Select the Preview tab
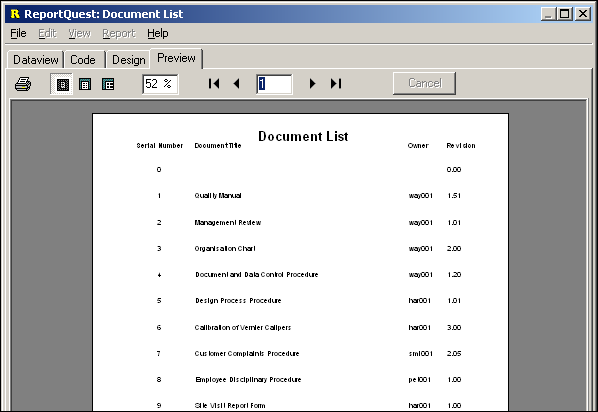 click(176, 58)
